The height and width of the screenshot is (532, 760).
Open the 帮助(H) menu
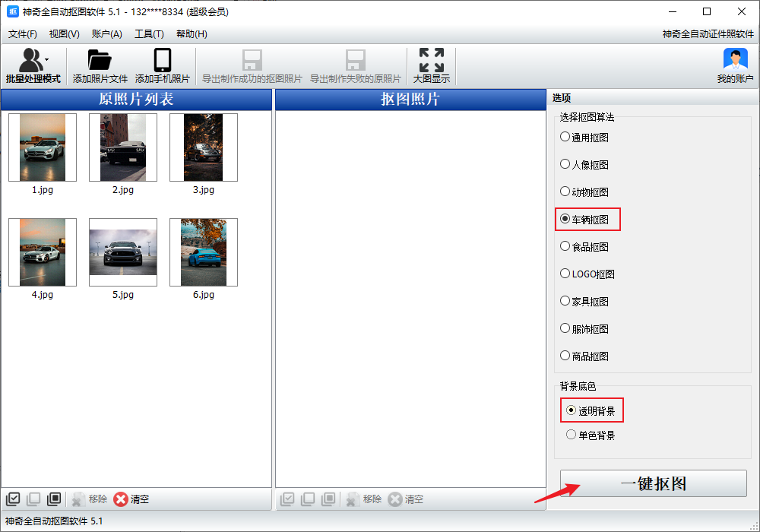click(x=192, y=34)
